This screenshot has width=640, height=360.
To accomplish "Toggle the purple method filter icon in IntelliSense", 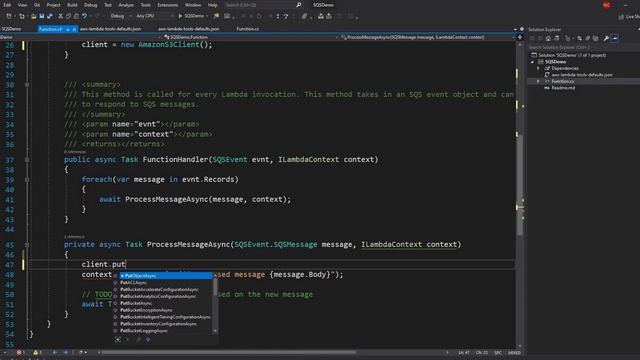I will 148,340.
